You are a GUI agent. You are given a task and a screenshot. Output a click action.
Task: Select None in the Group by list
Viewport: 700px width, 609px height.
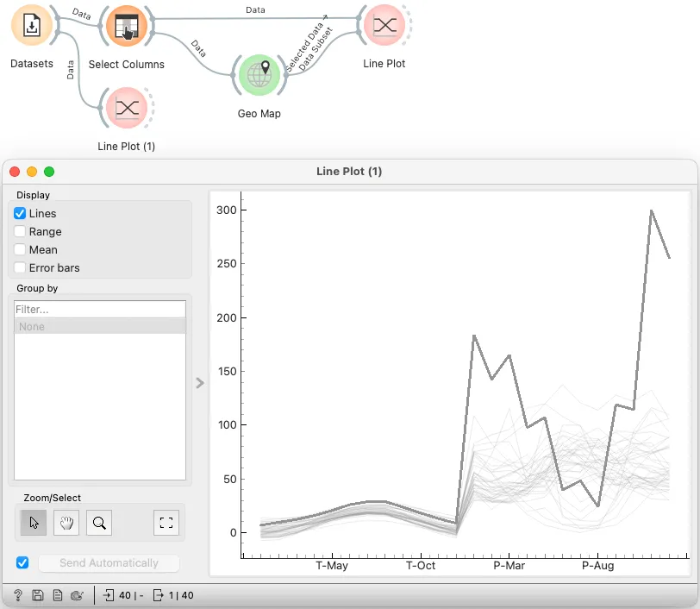[100, 326]
